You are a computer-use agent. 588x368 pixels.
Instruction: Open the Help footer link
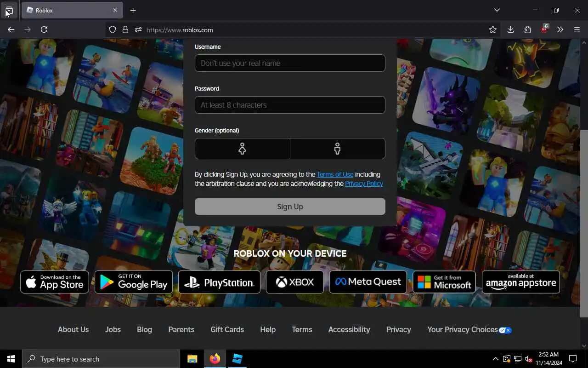[268, 329]
